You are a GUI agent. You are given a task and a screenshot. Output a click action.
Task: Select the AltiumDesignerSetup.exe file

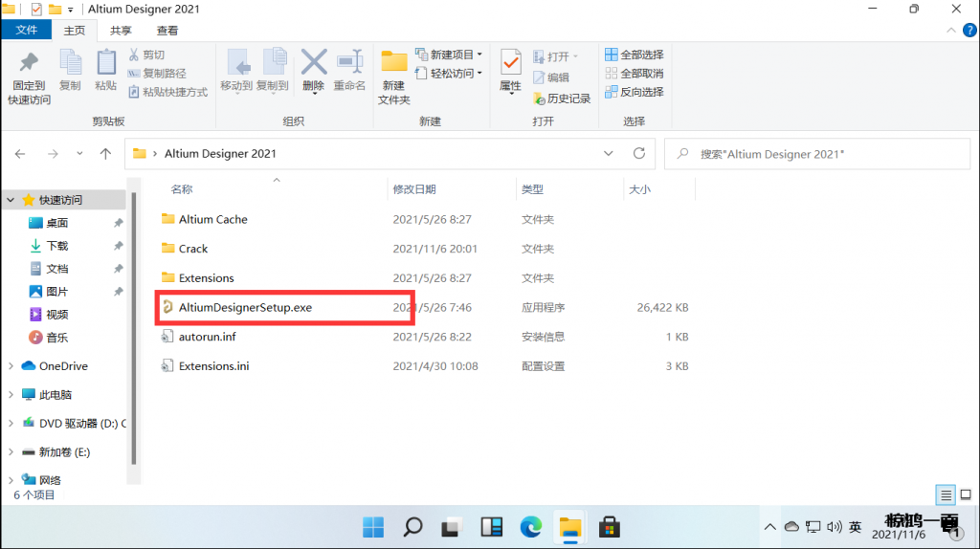point(245,307)
